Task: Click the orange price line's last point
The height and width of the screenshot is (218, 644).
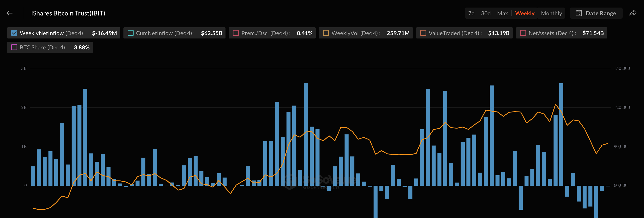Action: [x=608, y=144]
